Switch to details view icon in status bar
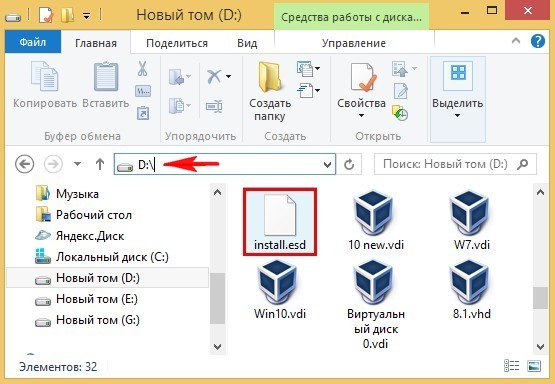Viewport: 555px width, 384px height. 511,366
